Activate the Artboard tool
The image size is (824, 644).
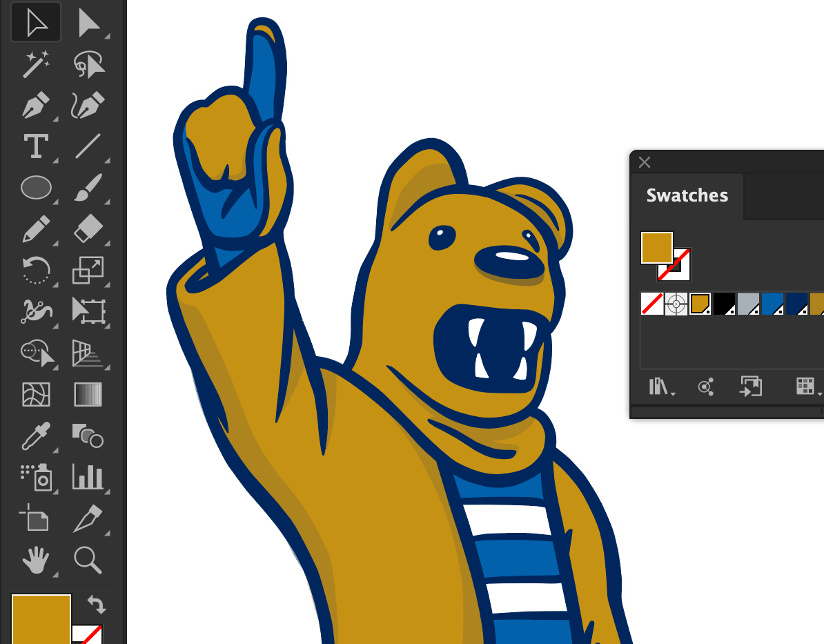coord(35,518)
